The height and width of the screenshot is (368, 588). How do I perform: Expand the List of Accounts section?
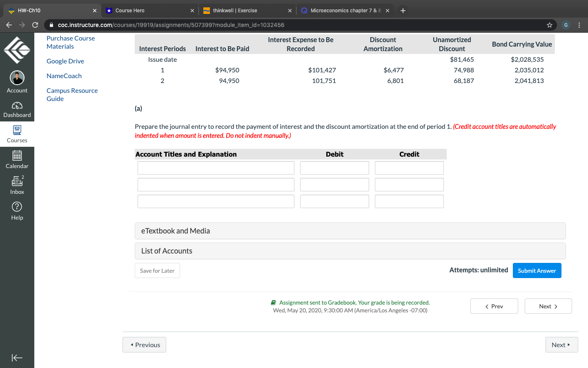click(x=350, y=251)
